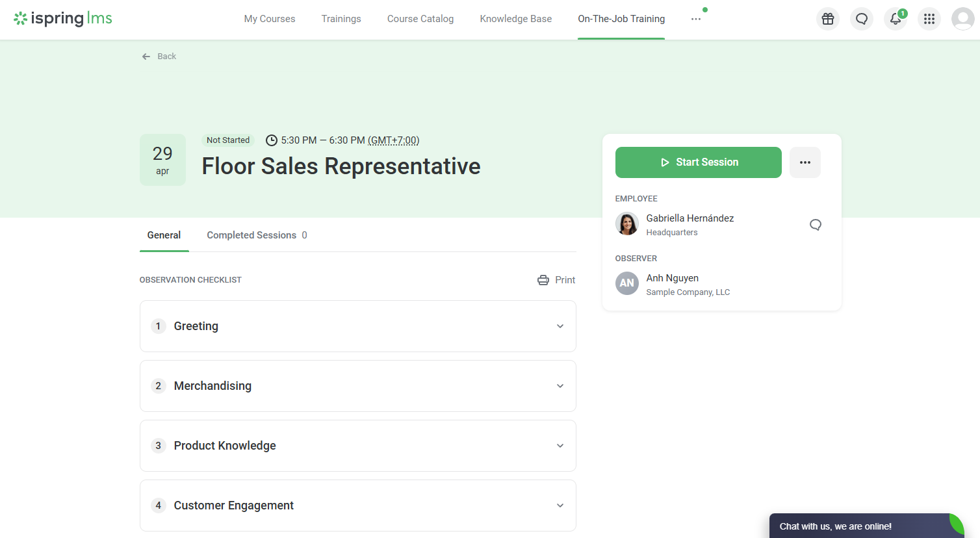Open more navigation items ellipsis
The height and width of the screenshot is (538, 980).
[696, 19]
